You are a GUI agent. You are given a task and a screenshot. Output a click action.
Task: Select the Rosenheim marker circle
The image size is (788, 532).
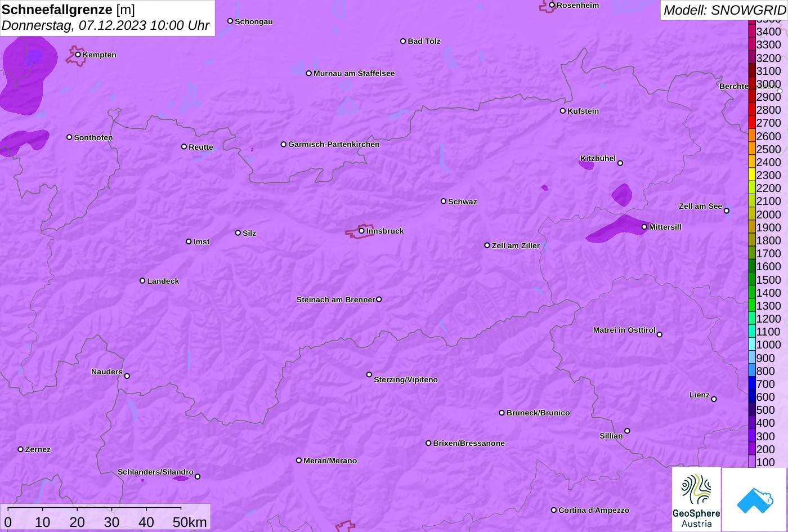(x=552, y=5)
